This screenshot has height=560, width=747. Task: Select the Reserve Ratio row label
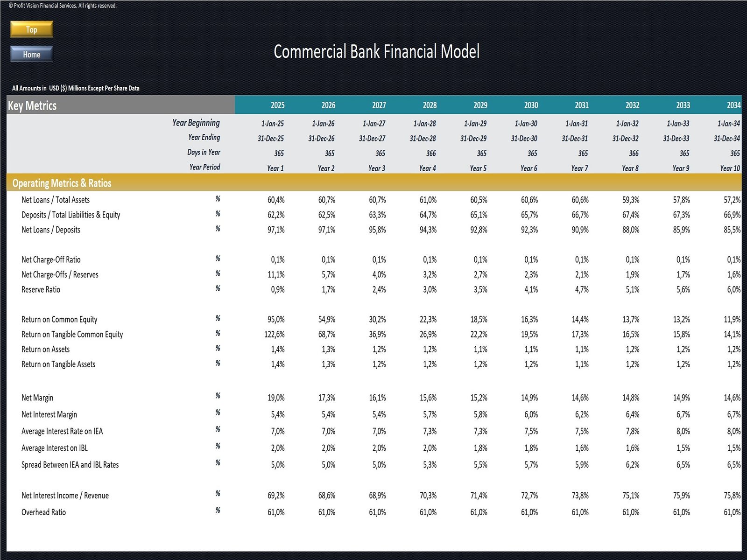pyautogui.click(x=41, y=289)
